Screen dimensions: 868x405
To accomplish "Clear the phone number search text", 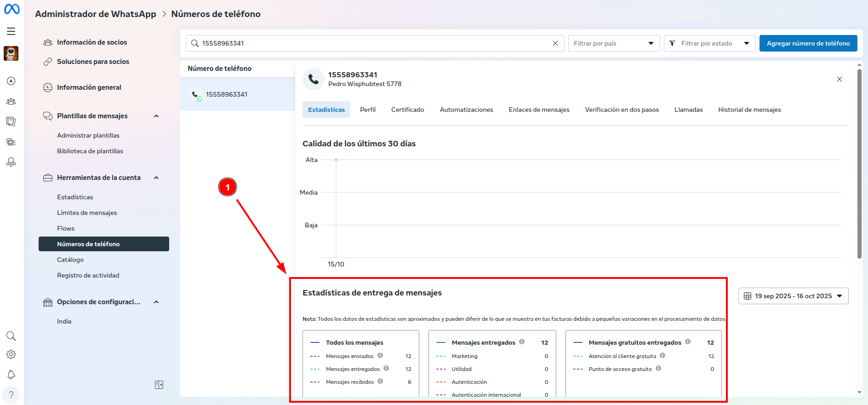I will 555,43.
